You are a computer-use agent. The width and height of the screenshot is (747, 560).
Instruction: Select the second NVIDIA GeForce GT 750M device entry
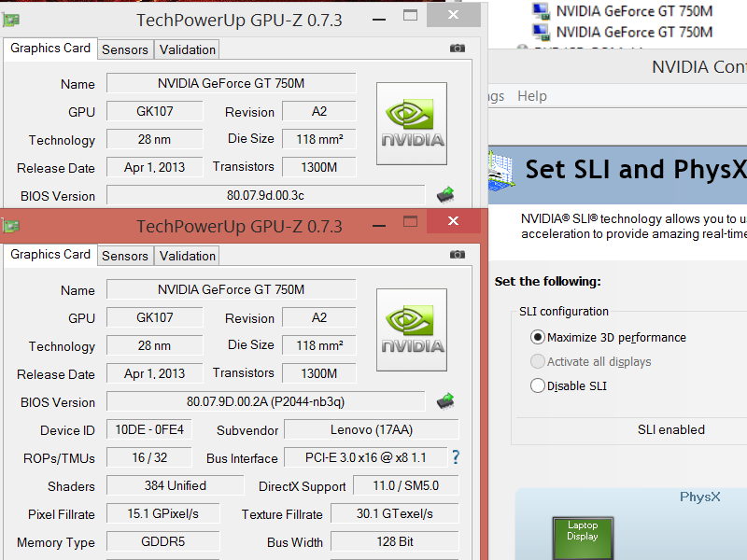[634, 32]
